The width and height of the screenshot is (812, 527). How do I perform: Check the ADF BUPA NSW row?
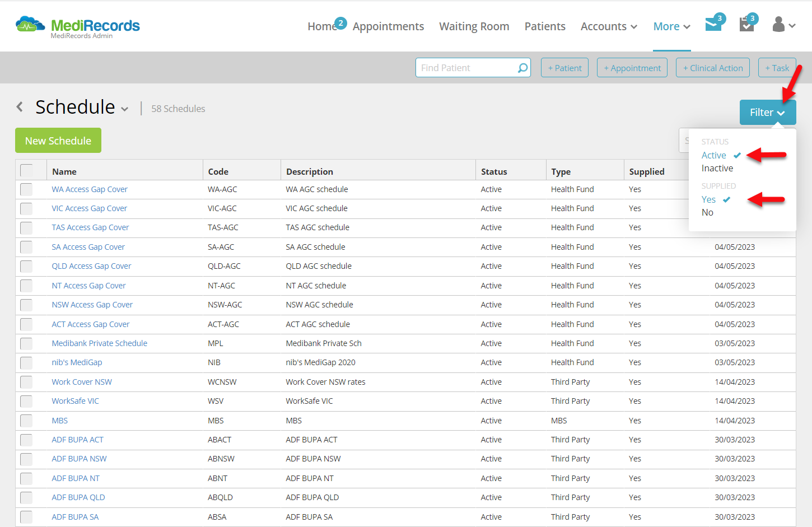tap(26, 459)
